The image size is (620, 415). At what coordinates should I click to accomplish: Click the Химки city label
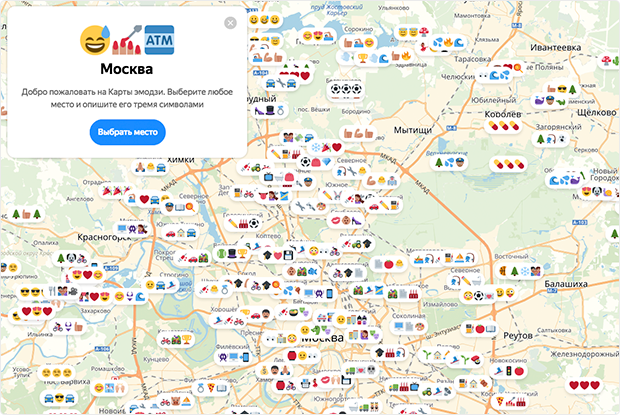pyautogui.click(x=181, y=160)
